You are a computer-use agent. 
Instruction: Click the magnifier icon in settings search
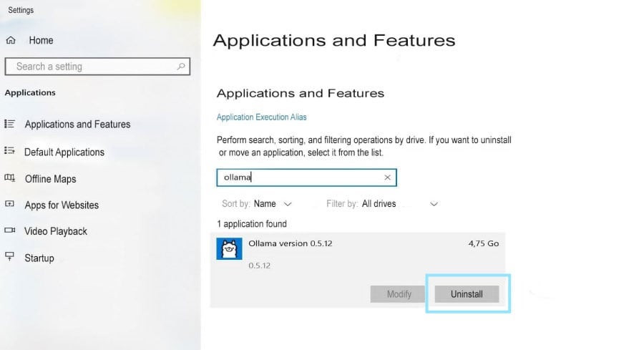(181, 66)
